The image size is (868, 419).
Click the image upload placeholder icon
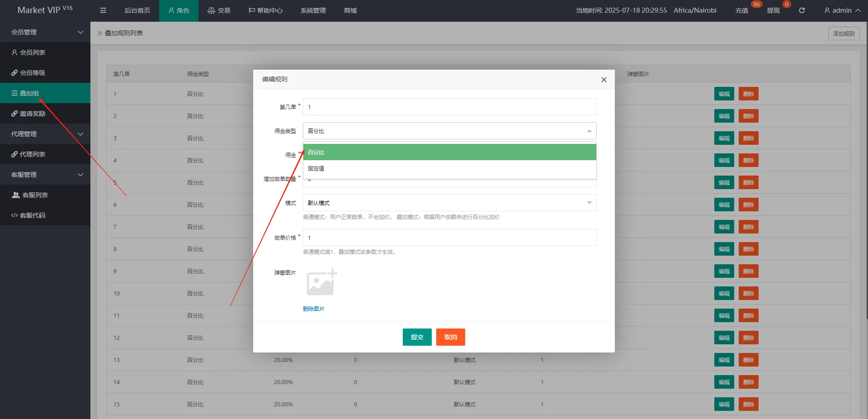click(321, 283)
